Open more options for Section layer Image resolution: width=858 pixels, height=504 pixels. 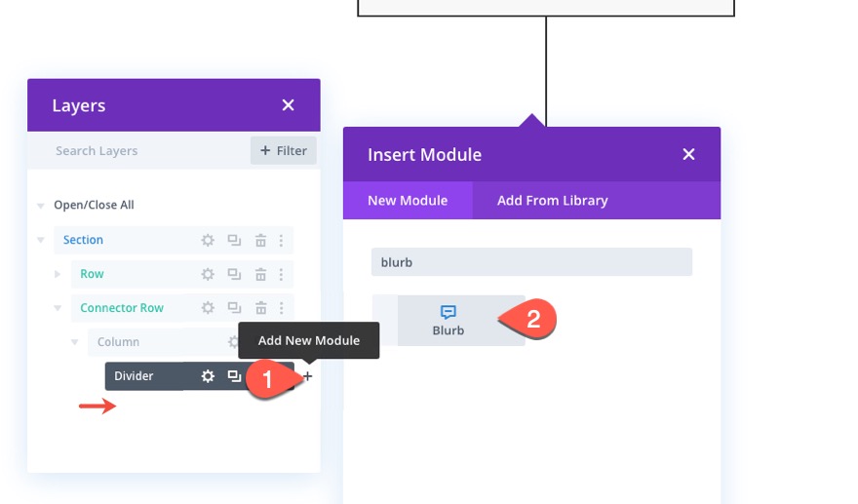[x=281, y=240]
